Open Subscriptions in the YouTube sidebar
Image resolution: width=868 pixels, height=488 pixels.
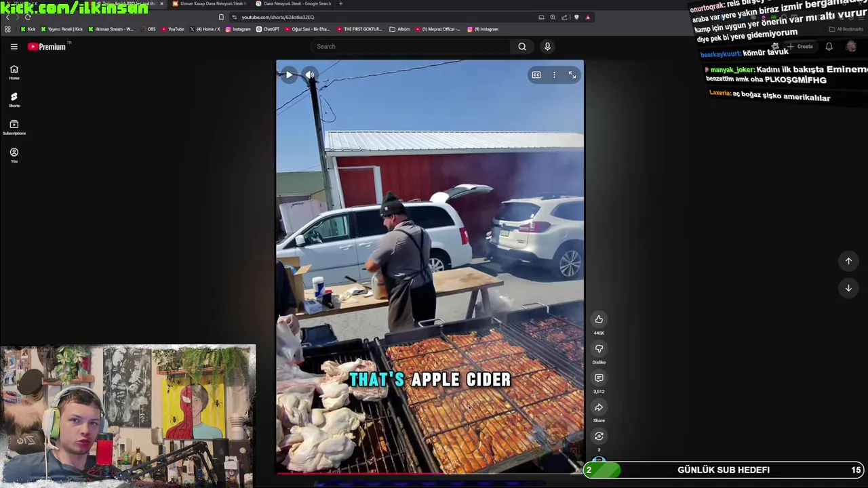coord(14,127)
